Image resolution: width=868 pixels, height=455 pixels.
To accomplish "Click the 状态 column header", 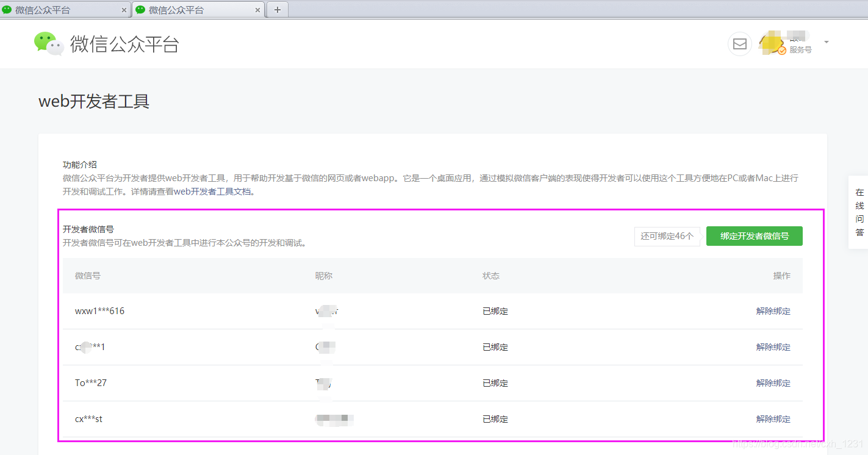I will point(491,276).
